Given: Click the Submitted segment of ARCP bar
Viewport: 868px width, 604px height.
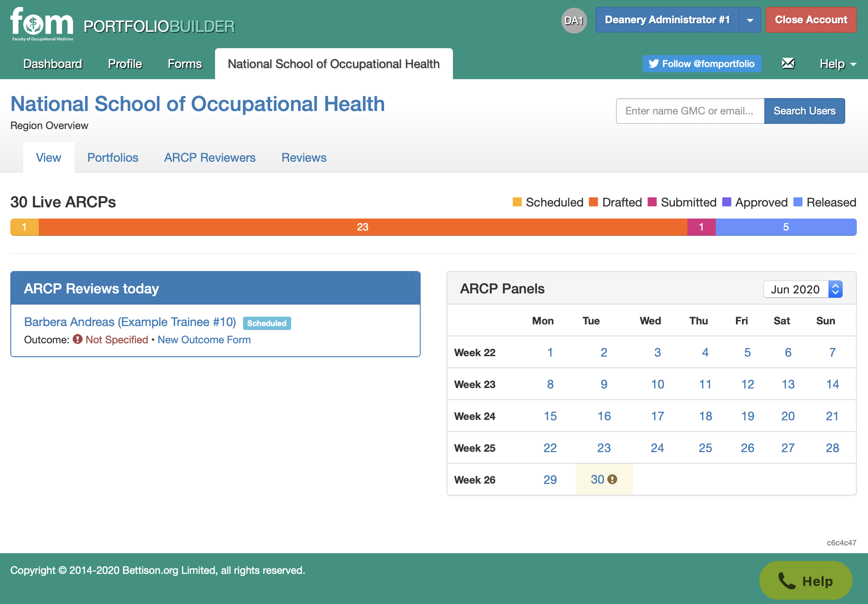Looking at the screenshot, I should pos(701,227).
